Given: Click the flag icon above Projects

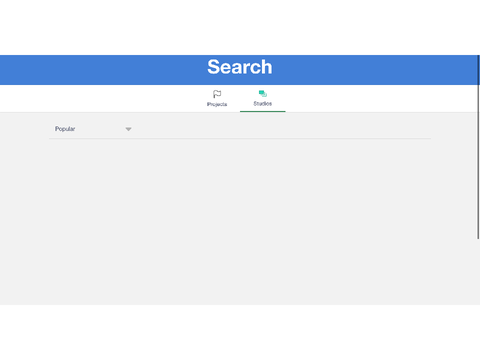Looking at the screenshot, I should (217, 94).
